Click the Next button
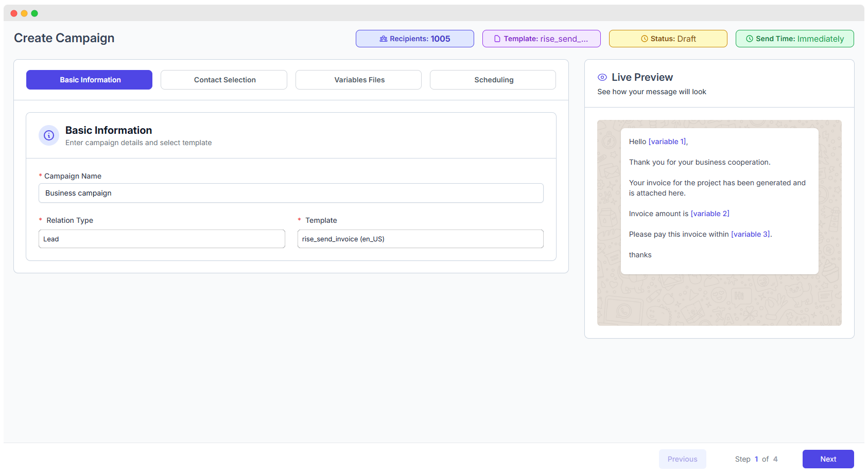This screenshot has width=868, height=475. [828, 459]
